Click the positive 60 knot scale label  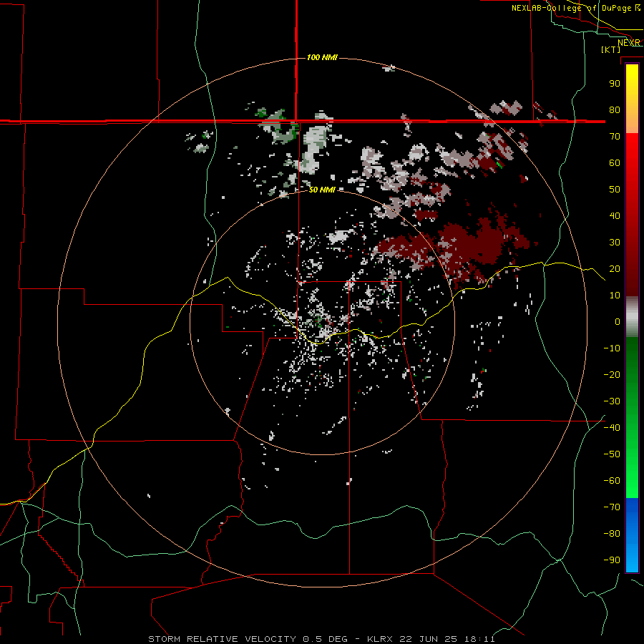coord(615,163)
